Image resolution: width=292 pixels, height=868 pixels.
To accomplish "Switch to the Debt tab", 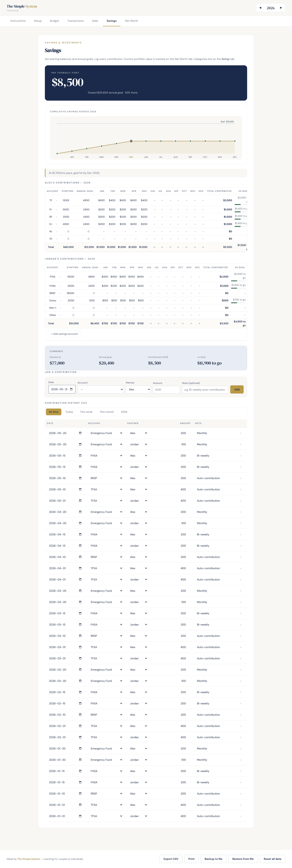I will (x=95, y=21).
